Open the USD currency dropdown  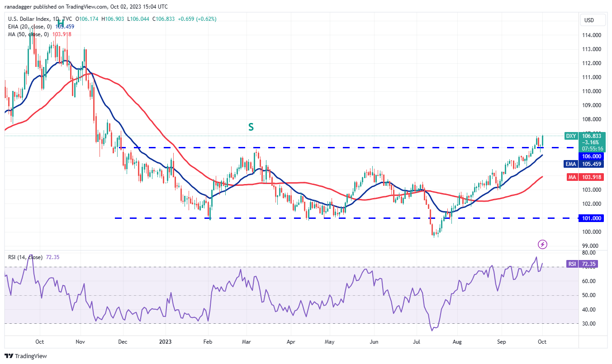593,20
